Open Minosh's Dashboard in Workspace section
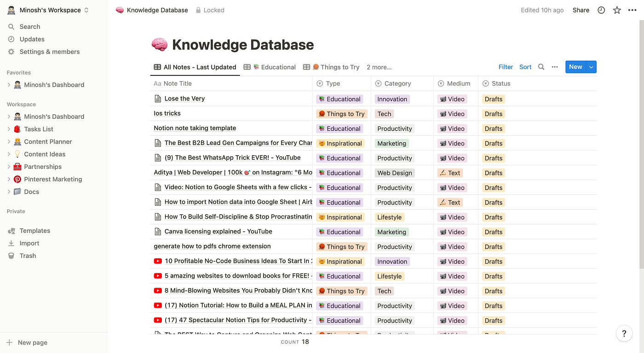644x353 pixels. coord(54,116)
